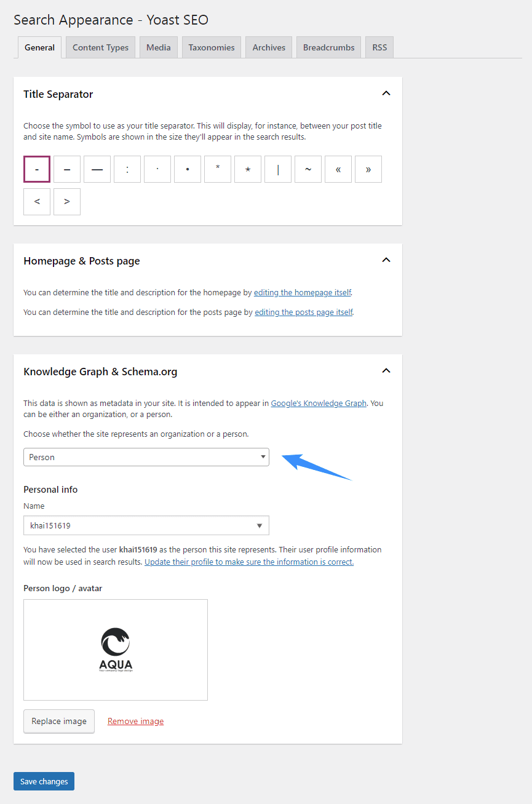Select the colon title separator
Screen dimensions: 532x804
coord(127,169)
